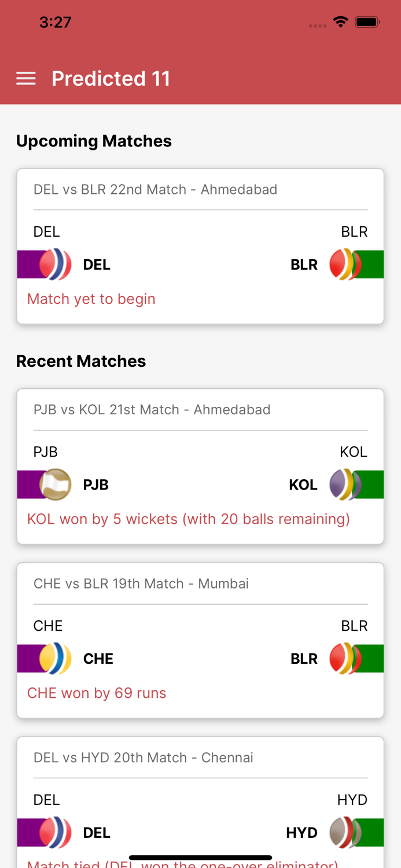Image resolution: width=401 pixels, height=868 pixels.
Task: Click 'KOL won by 5 wickets' result text
Action: click(188, 519)
